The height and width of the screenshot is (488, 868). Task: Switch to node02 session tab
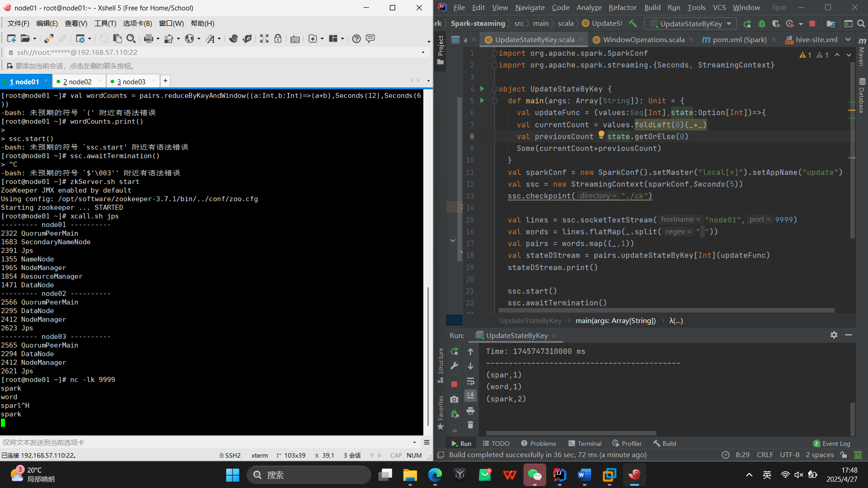point(78,82)
